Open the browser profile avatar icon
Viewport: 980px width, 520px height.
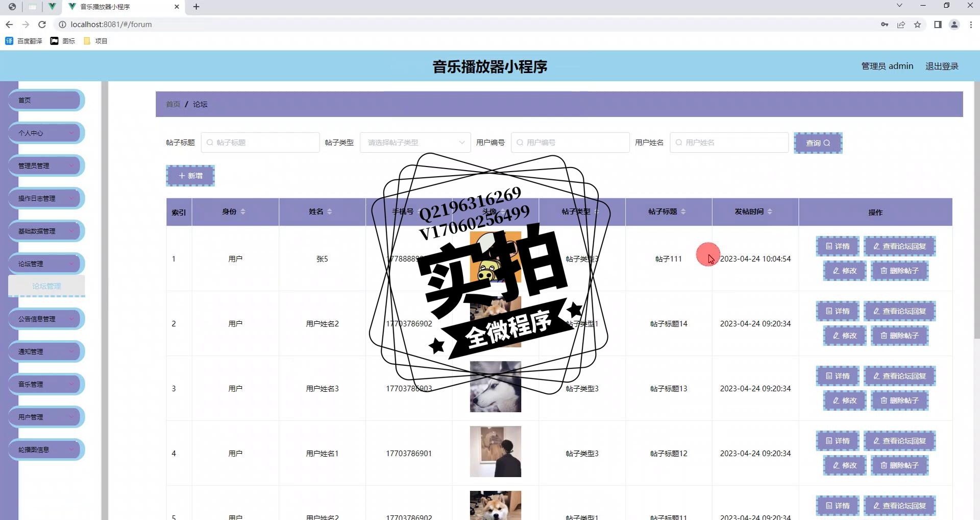click(x=954, y=25)
